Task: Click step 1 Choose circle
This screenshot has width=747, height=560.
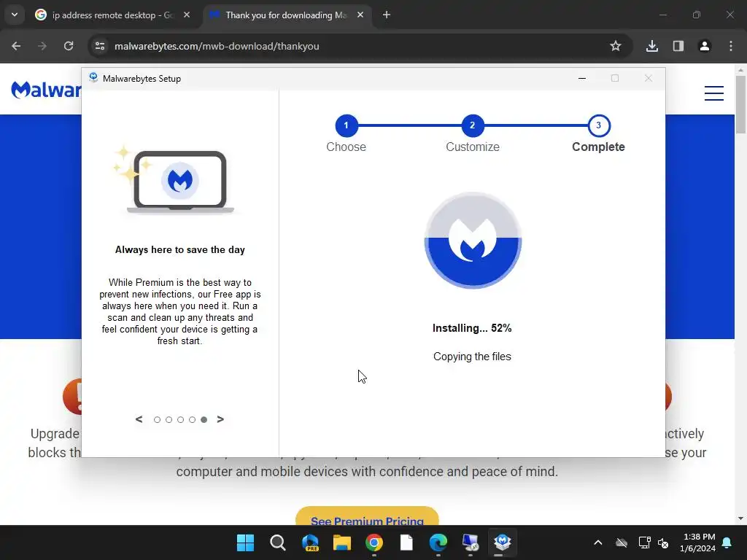Action: click(347, 125)
